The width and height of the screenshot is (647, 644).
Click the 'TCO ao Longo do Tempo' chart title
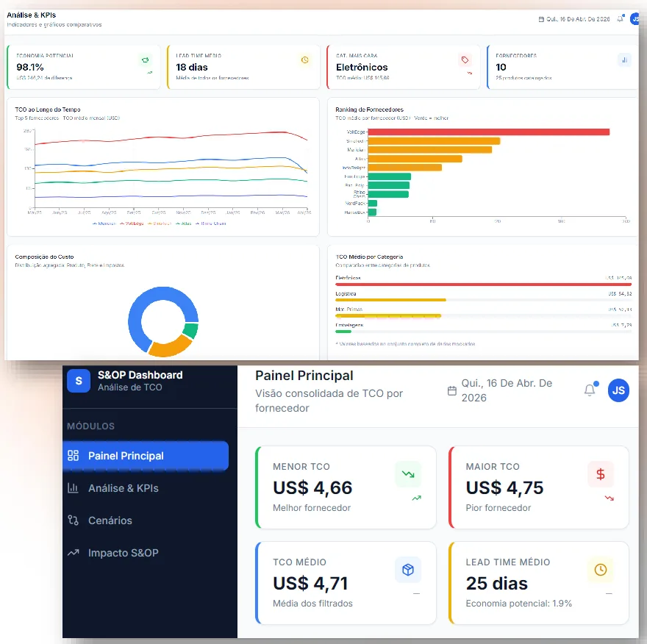[x=48, y=110]
